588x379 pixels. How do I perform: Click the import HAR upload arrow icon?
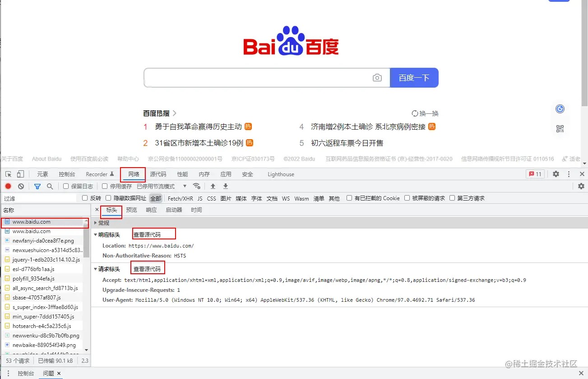[x=213, y=186]
